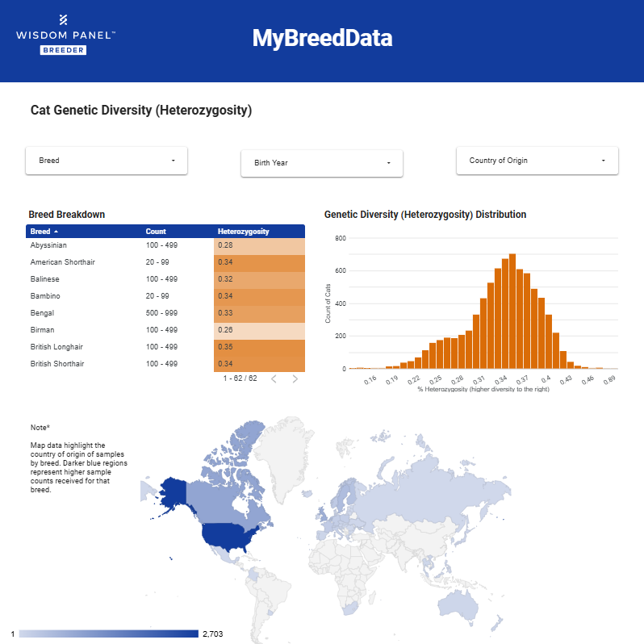Click the map color scale legend bar

(108, 634)
